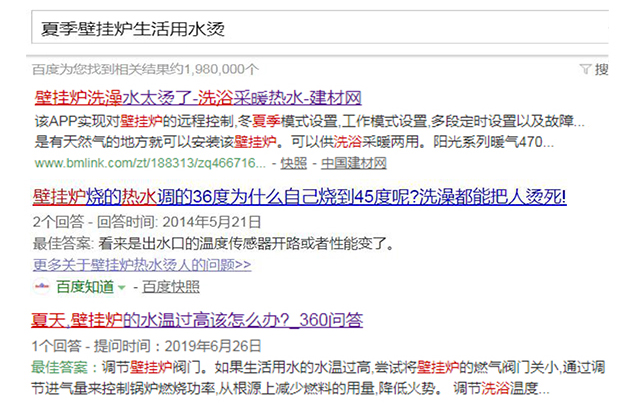Open 百度快照 for the second result
The image size is (640, 417).
[169, 287]
